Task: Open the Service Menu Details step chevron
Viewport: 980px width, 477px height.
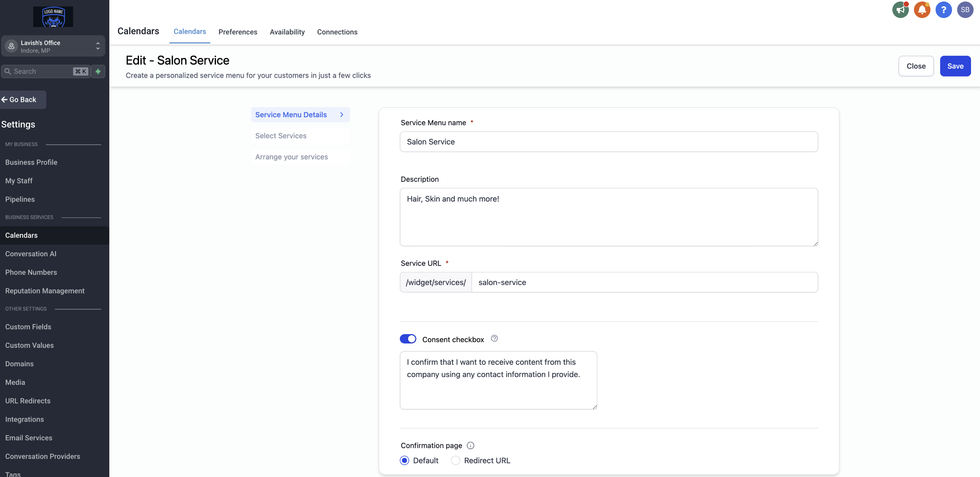Action: pos(341,114)
